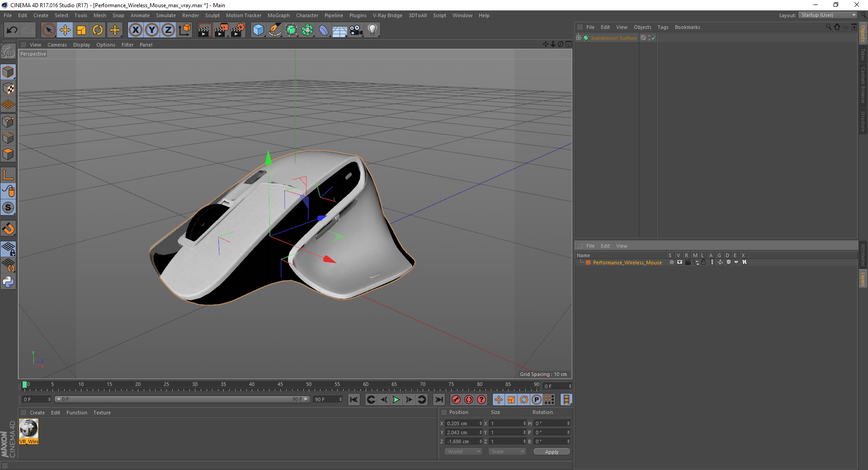The image size is (868, 470).
Task: Click the Rotation H value stepper arrows
Action: click(568, 423)
